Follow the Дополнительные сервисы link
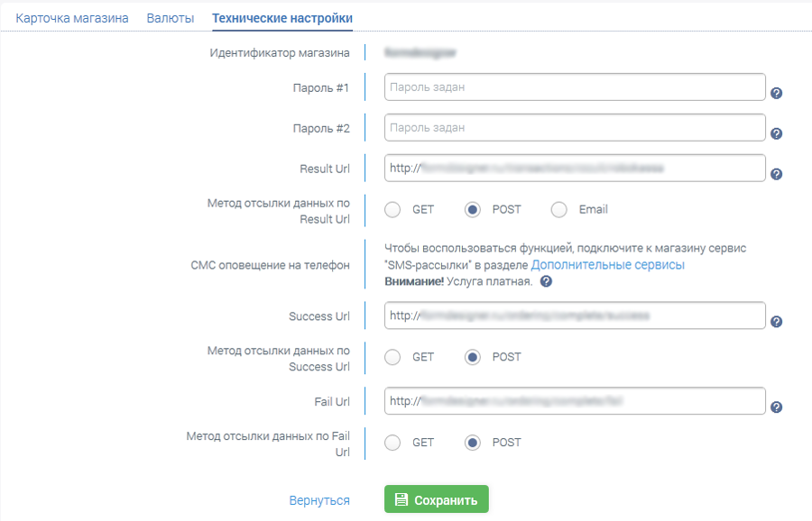The image size is (812, 521). (x=607, y=265)
